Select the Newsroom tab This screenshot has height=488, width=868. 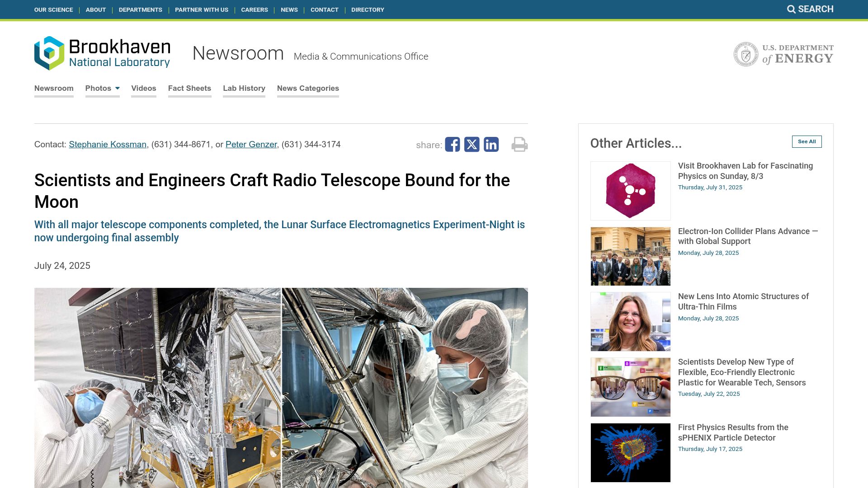click(54, 88)
